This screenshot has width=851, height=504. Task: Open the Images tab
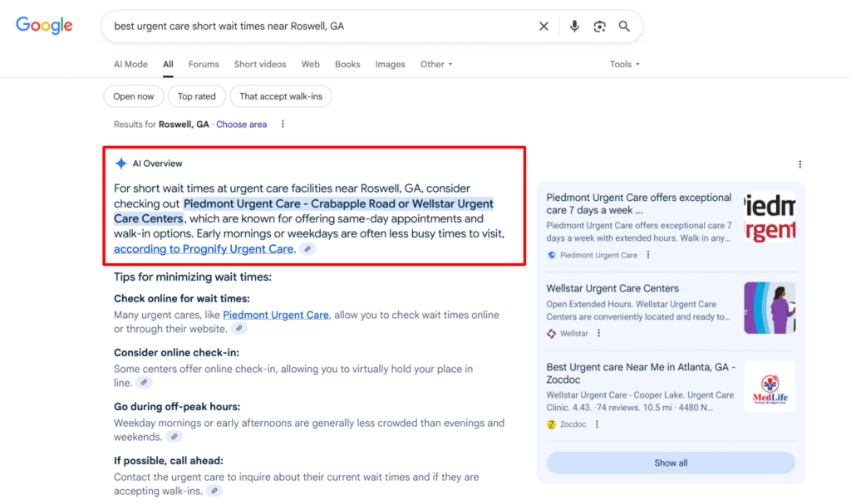(x=390, y=64)
